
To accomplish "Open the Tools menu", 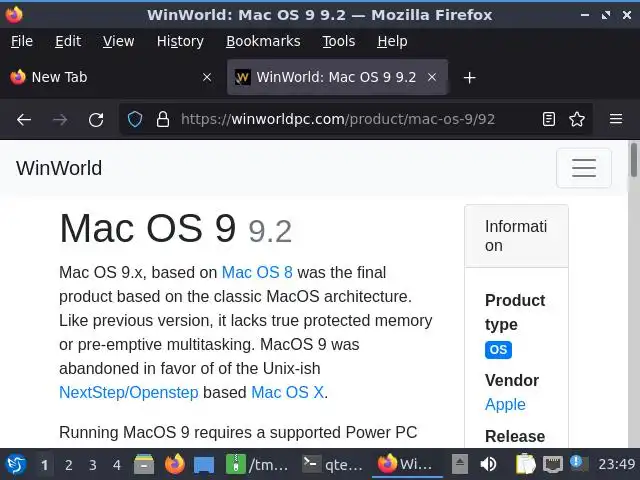I will (x=338, y=41).
